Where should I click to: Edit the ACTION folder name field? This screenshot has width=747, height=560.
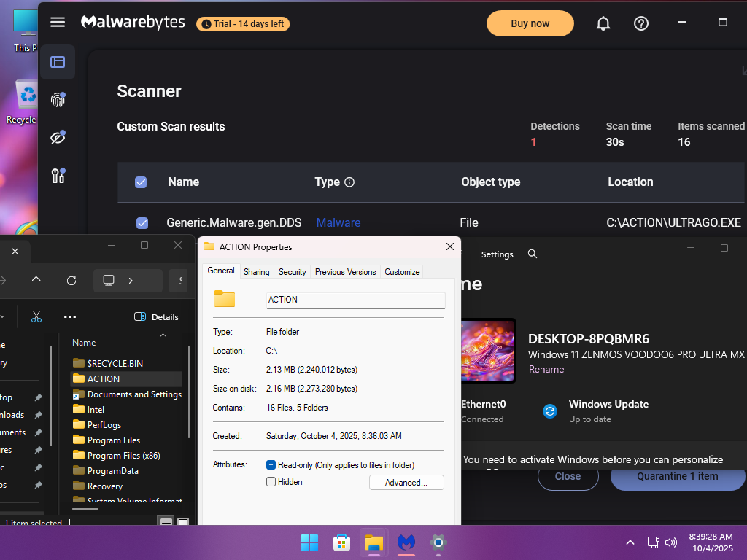355,300
